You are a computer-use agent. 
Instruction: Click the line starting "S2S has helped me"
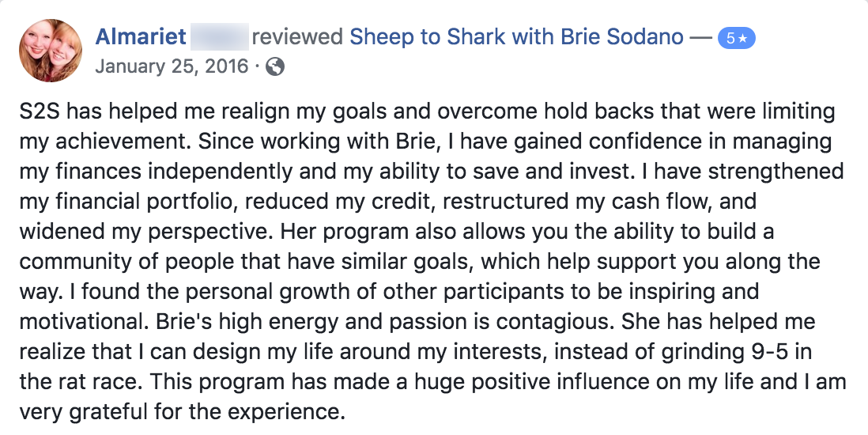tap(427, 112)
